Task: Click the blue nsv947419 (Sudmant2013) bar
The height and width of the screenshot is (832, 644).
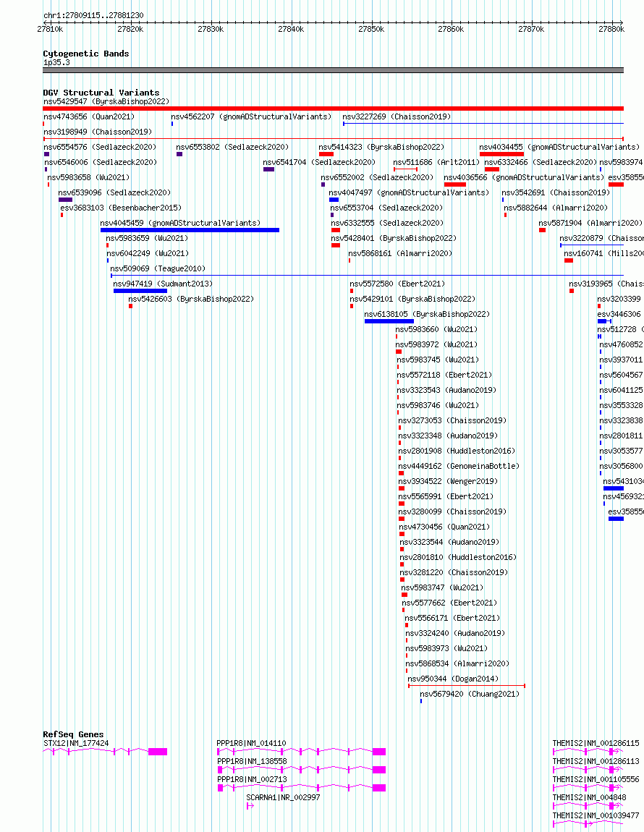Action: 140,291
